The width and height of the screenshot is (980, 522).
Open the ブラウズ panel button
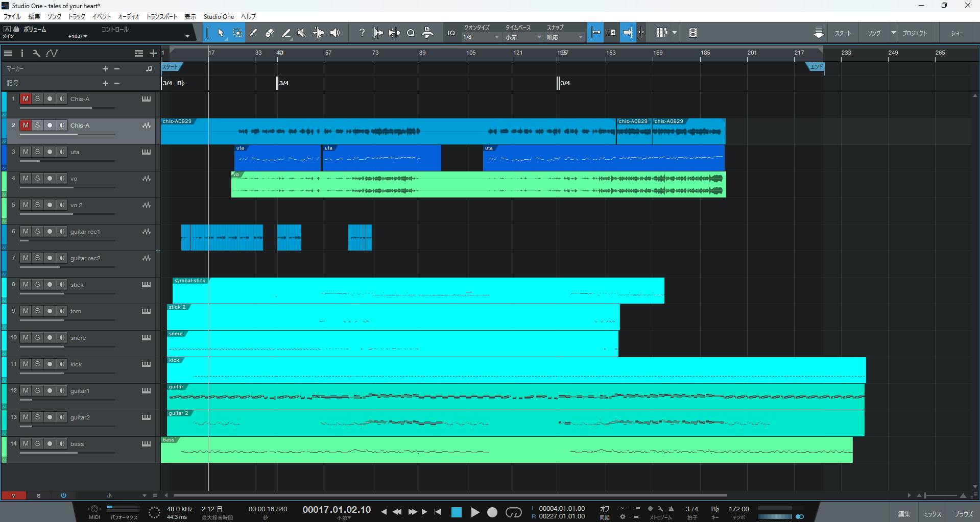pos(964,514)
